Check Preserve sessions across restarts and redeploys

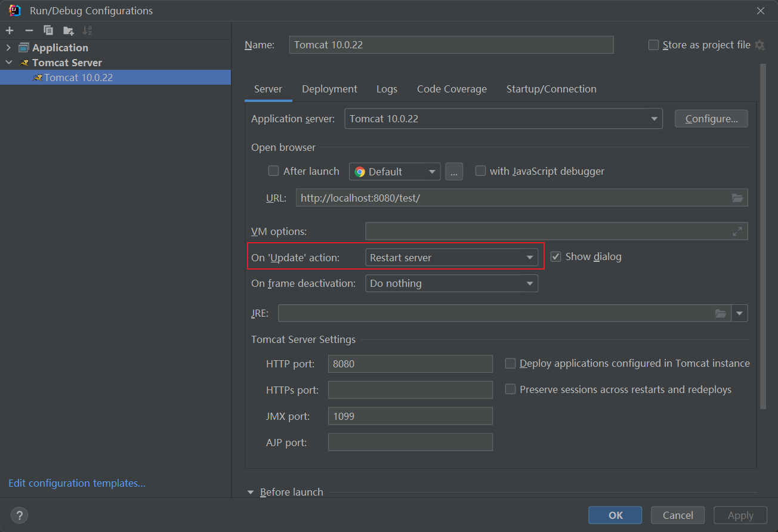pos(510,389)
